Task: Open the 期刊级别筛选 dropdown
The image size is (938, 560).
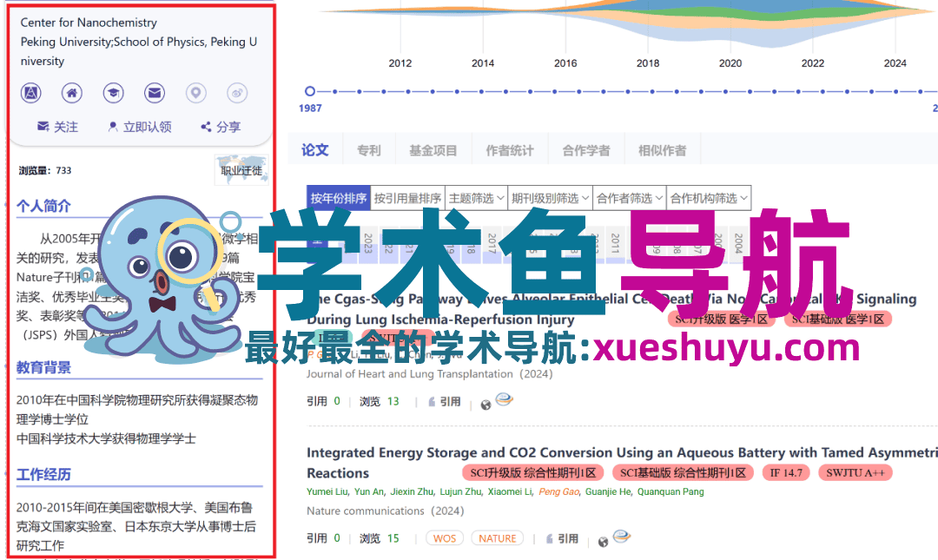Action: coord(551,197)
